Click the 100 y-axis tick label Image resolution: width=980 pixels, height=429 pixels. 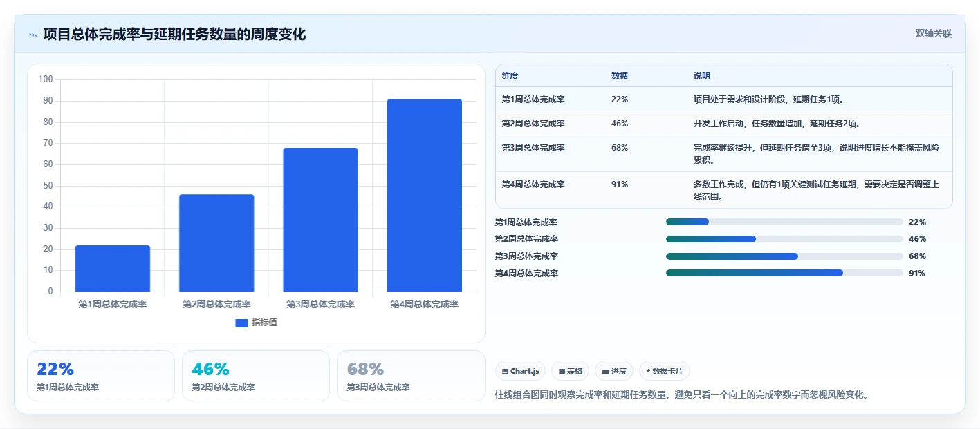pyautogui.click(x=46, y=79)
